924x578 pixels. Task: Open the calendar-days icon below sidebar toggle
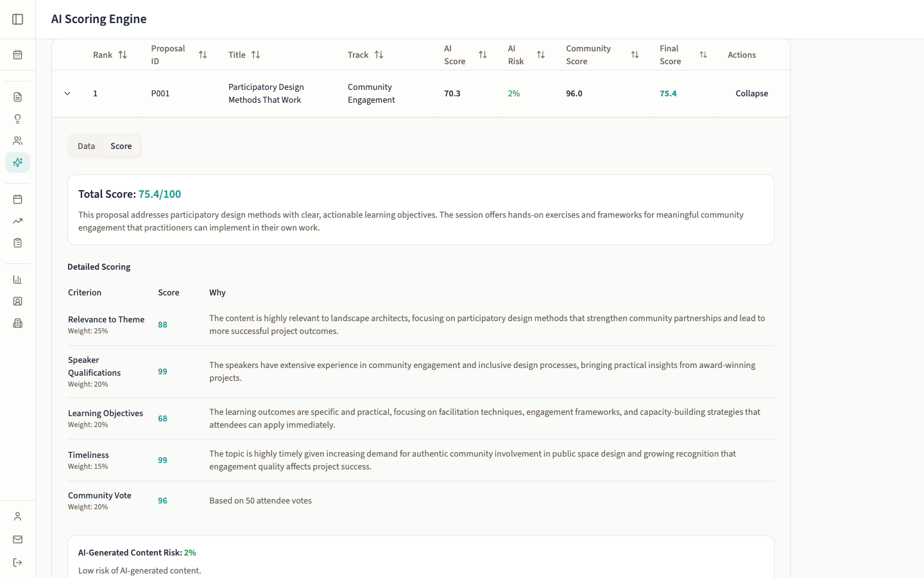18,55
